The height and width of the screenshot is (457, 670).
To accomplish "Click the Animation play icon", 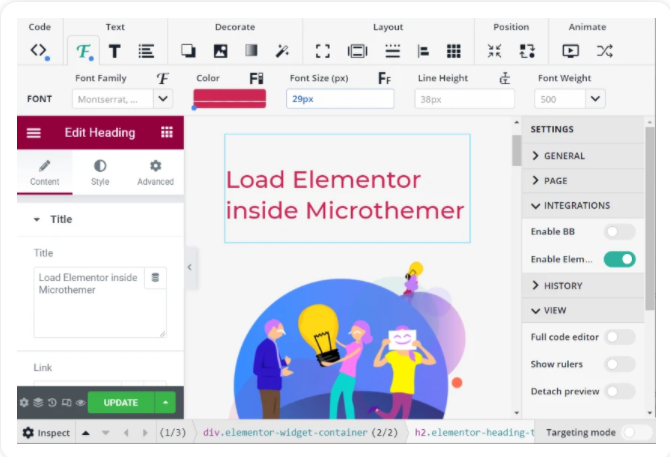I will pos(570,51).
